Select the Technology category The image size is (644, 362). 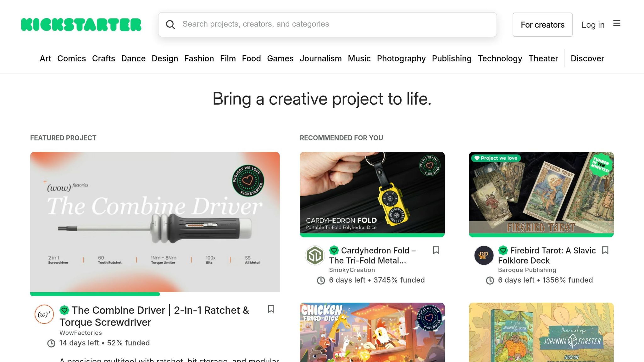[500, 58]
